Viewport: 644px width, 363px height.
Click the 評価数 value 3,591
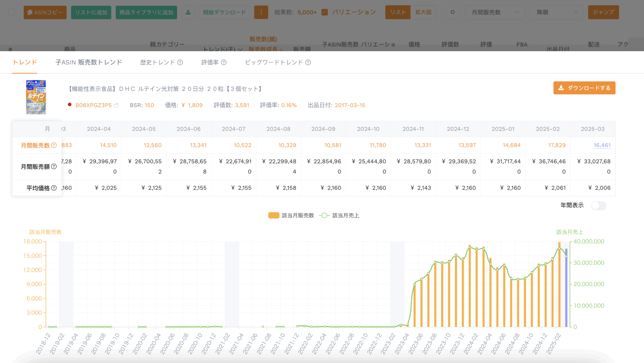coord(242,105)
